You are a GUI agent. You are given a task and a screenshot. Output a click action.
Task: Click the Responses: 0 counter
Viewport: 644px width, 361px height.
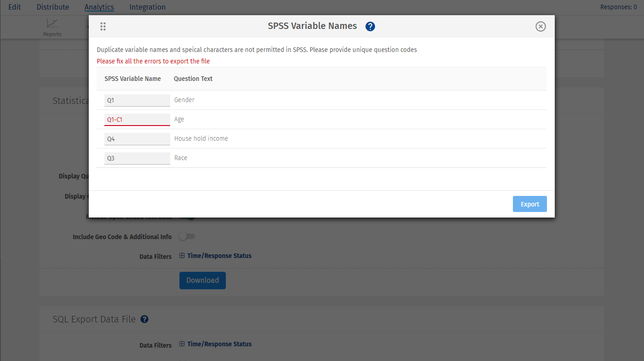(621, 7)
